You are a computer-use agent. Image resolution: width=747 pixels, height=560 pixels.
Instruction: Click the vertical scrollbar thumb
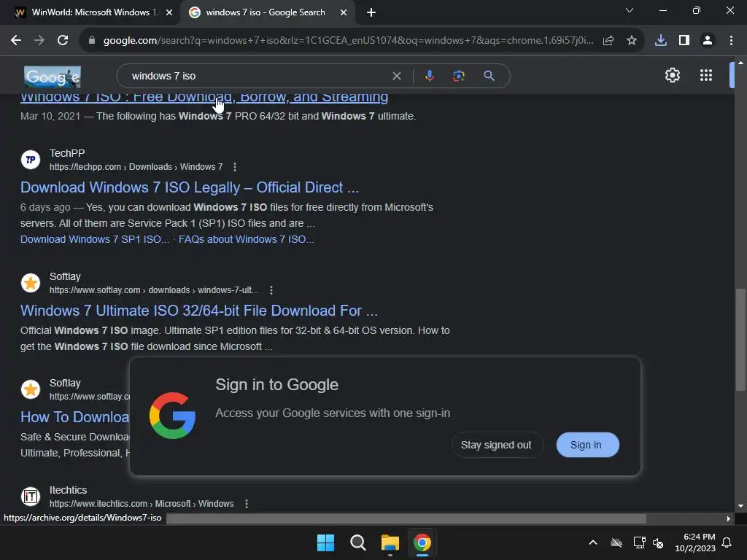[x=740, y=339]
